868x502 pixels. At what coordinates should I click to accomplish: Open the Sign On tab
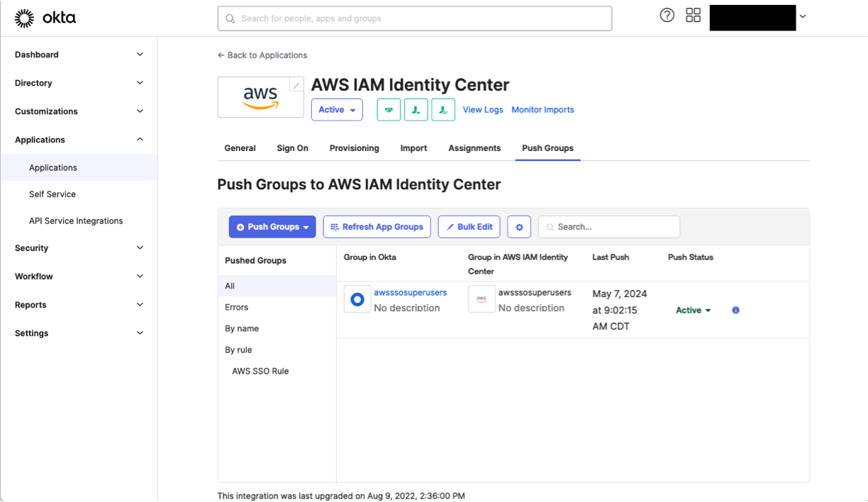[292, 148]
